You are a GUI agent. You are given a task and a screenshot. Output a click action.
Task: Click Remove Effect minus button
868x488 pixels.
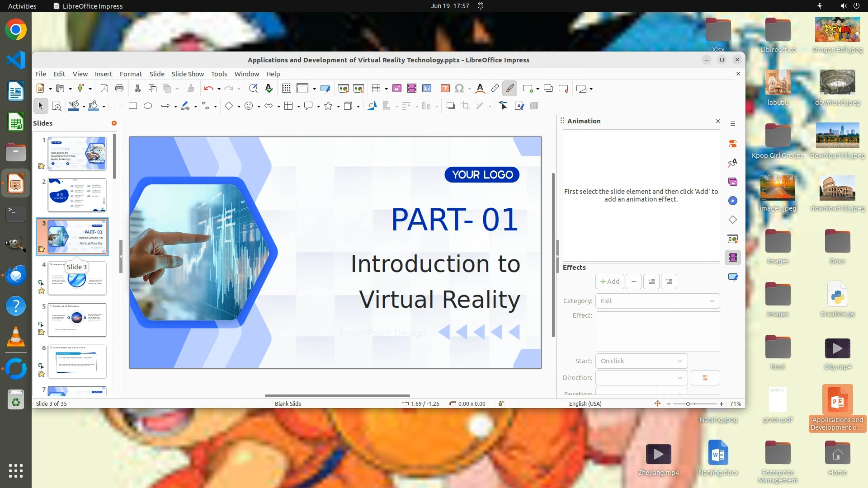[x=634, y=282]
